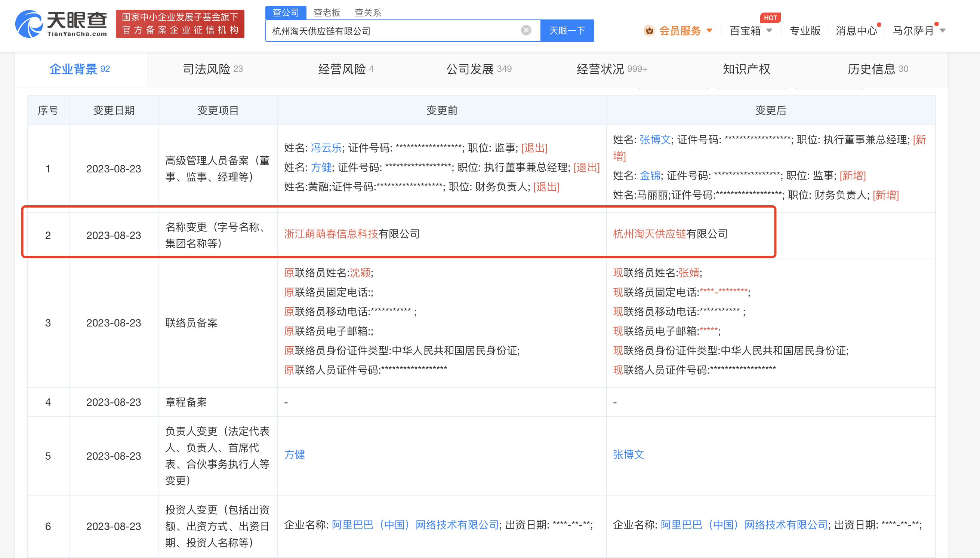This screenshot has width=980, height=558.
Task: Open the 阿里巴巴 company link in 变更前 column
Action: point(415,525)
